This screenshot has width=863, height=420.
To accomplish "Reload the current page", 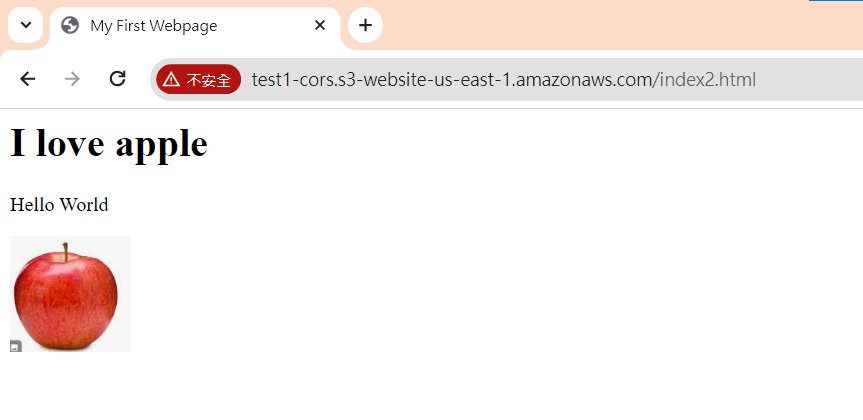I will [118, 79].
